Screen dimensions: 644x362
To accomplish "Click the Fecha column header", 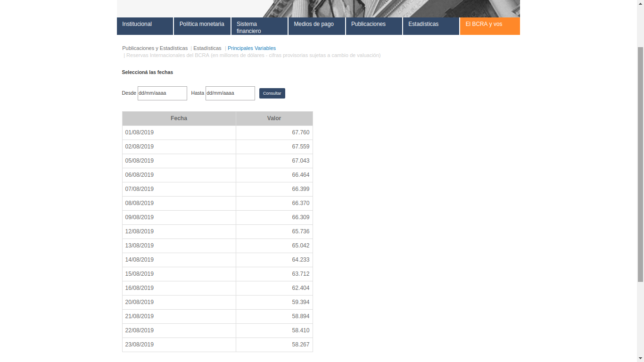I will pos(179,118).
